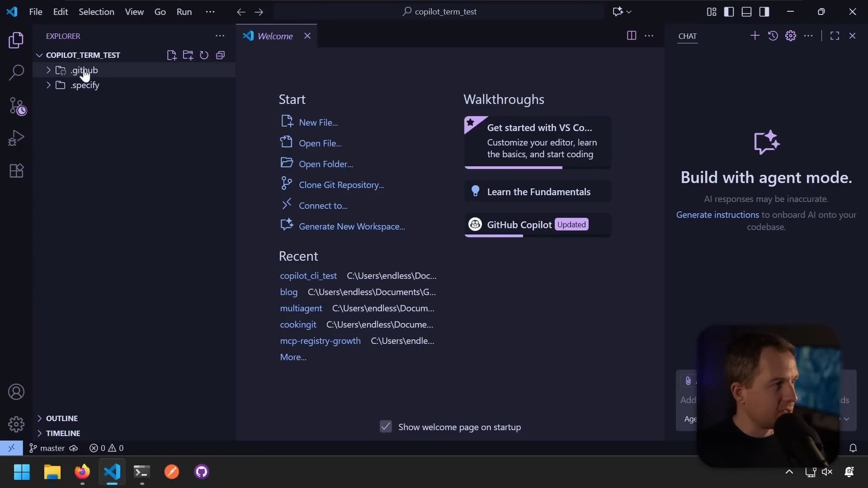Toggle bottom panel layout button
The width and height of the screenshot is (868, 488).
click(x=746, y=12)
